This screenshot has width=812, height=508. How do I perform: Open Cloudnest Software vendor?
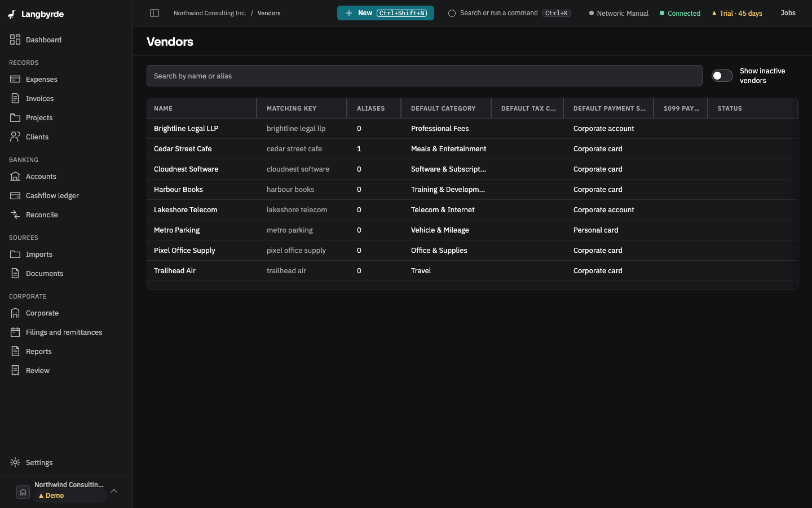[473, 169]
